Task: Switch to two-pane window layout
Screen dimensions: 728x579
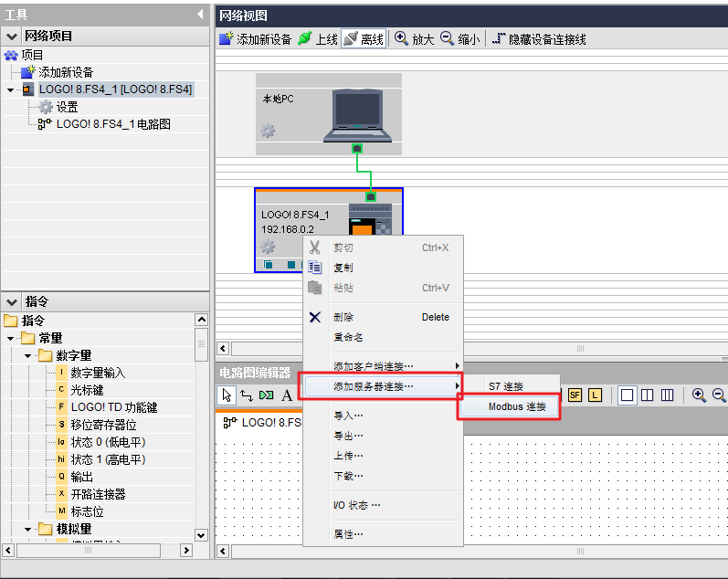Action: [648, 395]
